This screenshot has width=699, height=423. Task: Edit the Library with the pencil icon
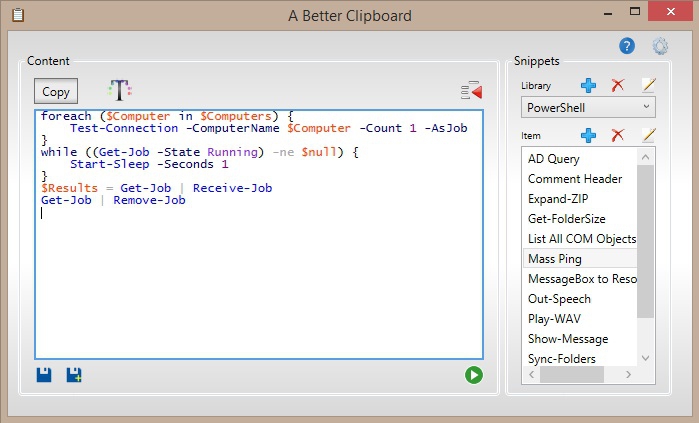pos(649,85)
